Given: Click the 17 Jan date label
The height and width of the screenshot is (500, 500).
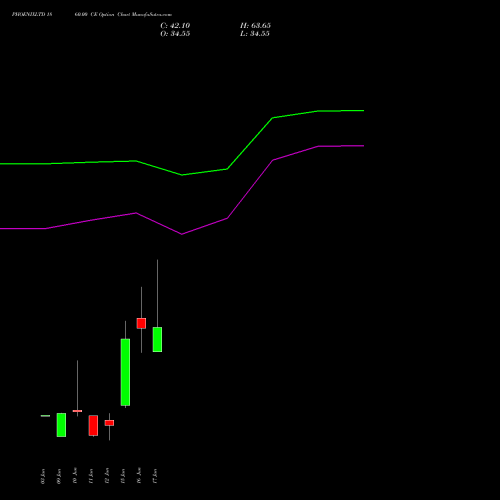Looking at the screenshot, I should click(155, 476).
